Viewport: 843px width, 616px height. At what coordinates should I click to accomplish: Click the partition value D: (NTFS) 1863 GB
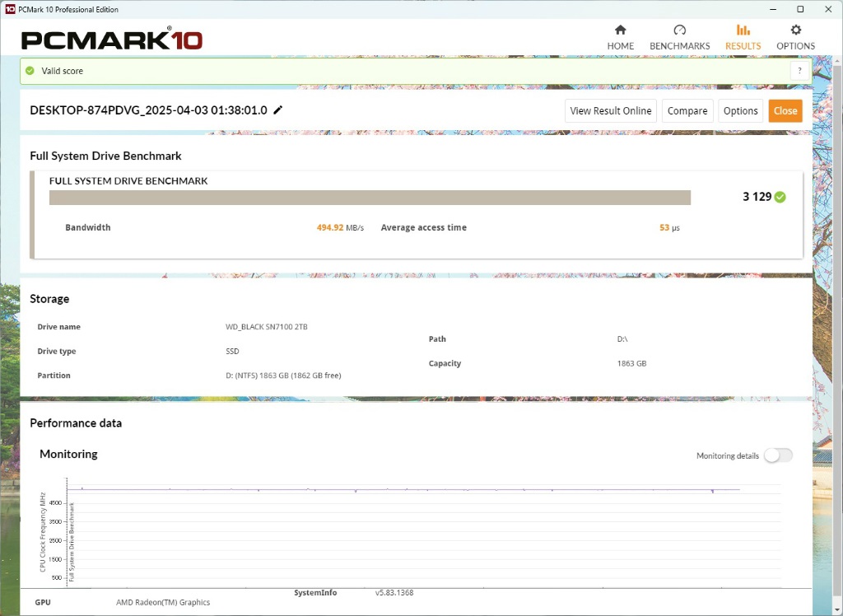coord(283,376)
